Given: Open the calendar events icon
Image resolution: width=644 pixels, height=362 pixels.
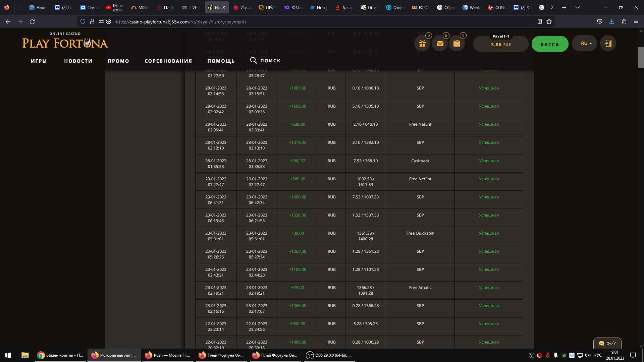Looking at the screenshot, I should point(457,44).
